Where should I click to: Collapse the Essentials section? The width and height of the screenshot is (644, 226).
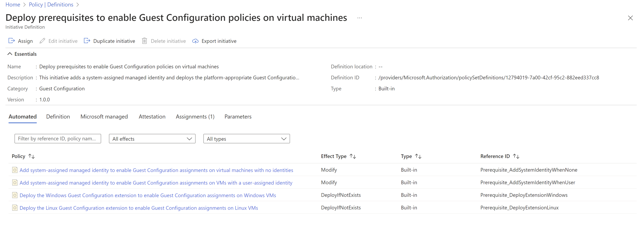10,54
